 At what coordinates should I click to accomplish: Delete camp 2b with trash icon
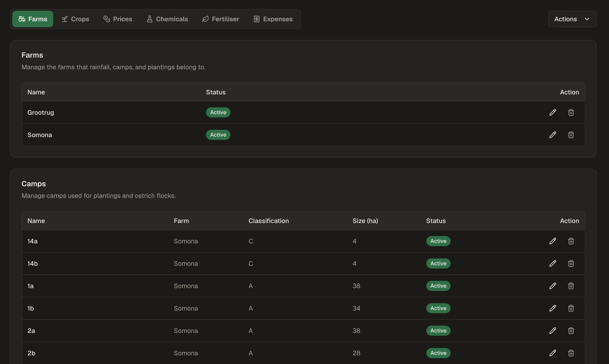click(x=571, y=353)
